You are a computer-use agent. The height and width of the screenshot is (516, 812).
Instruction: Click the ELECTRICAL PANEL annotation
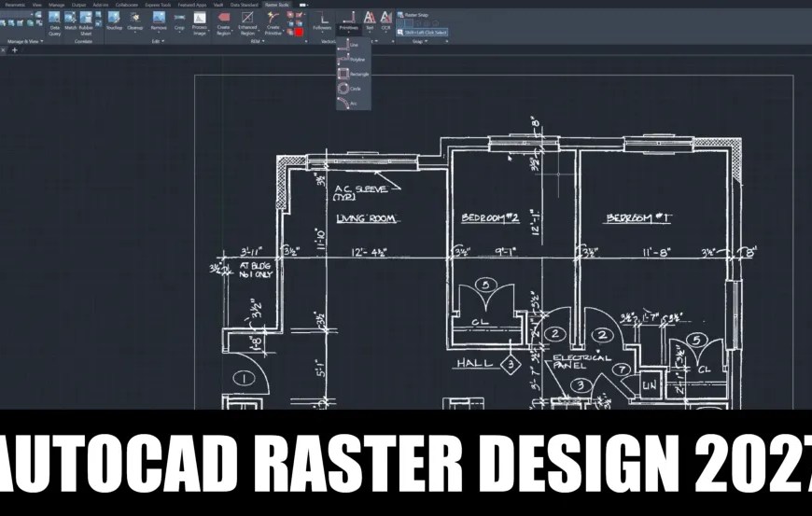[x=581, y=361]
